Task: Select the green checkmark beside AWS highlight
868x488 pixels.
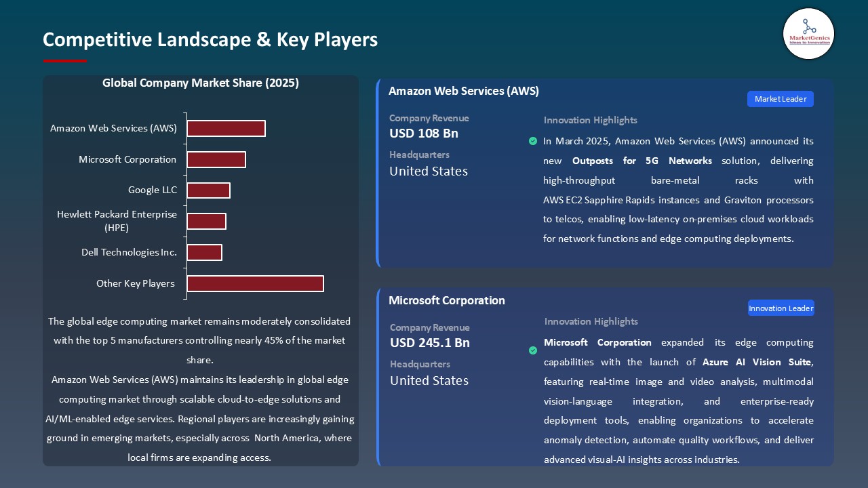Action: point(533,141)
